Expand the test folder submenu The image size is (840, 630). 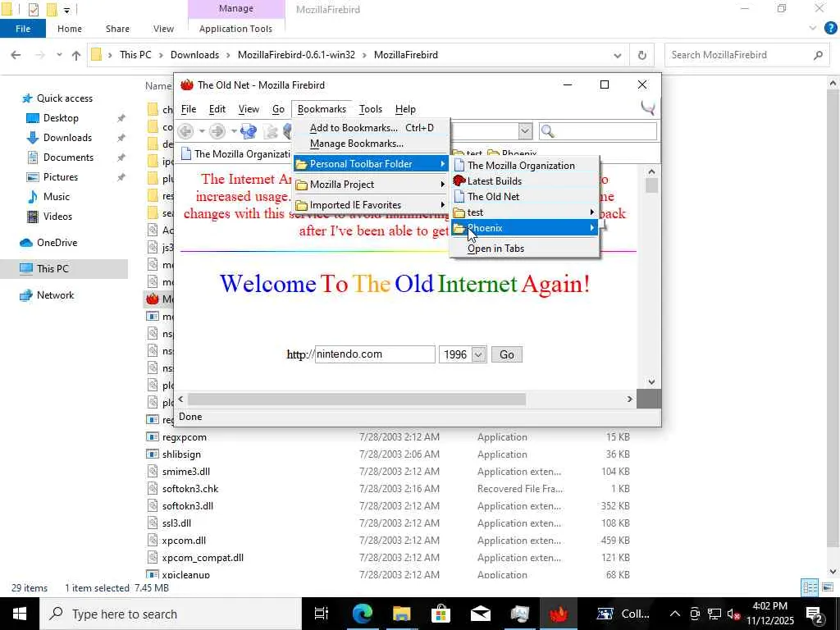click(x=592, y=212)
